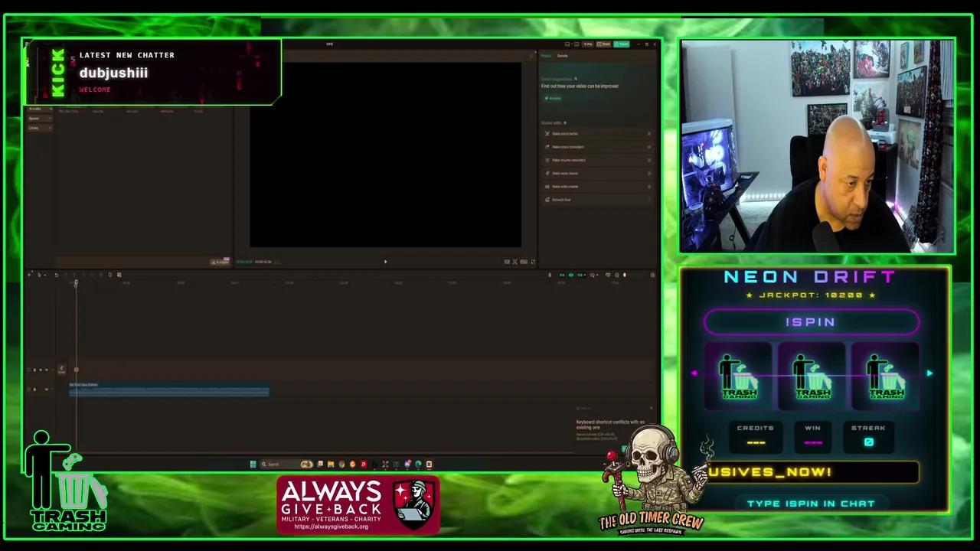Screen dimensions: 980x551
Task: Toggle auto snapping icon
Action: pyautogui.click(x=571, y=275)
